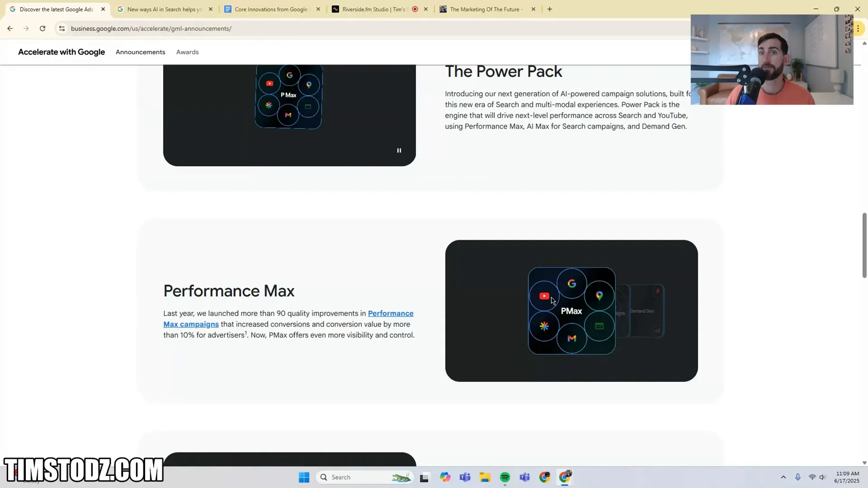Click Gmail icon in Performance Max graphic
Viewport: 868px width, 488px height.
(x=572, y=338)
